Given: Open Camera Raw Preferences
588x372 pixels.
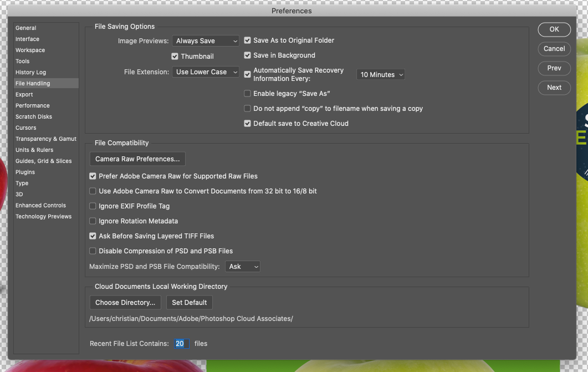Looking at the screenshot, I should [x=137, y=159].
